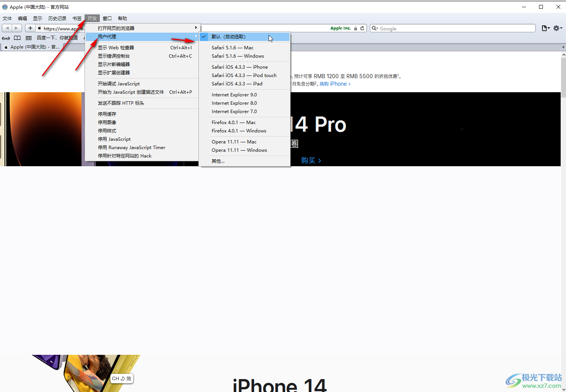The width and height of the screenshot is (566, 392).
Task: Toggle 停用缓存 option
Action: 142,114
